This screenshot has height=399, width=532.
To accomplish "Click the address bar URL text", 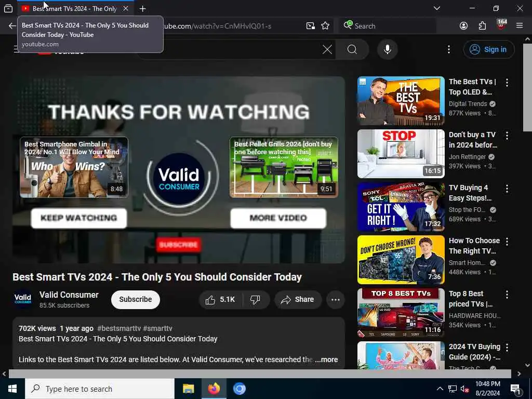I will (x=217, y=26).
